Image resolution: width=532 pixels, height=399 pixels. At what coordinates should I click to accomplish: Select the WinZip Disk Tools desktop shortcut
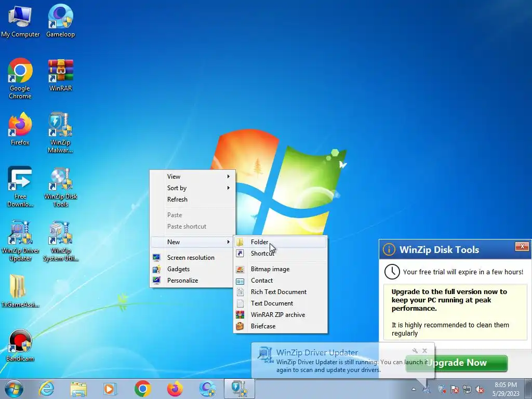pyautogui.click(x=60, y=187)
